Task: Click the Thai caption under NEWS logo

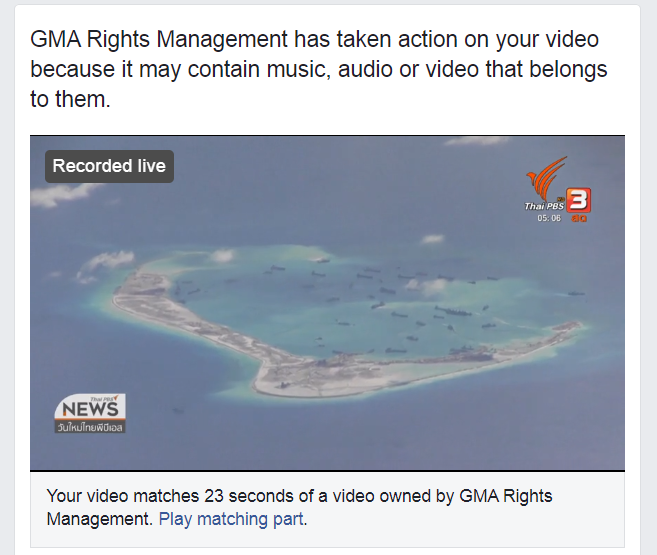Action: tap(90, 427)
